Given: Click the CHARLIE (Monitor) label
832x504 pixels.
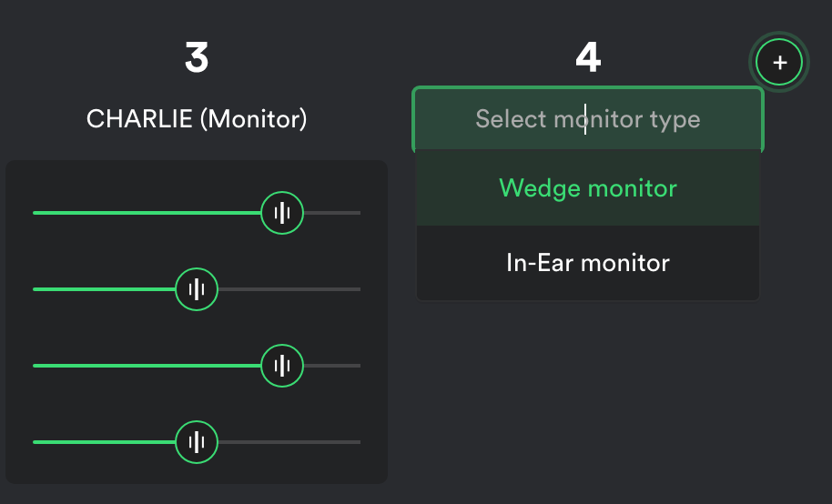Looking at the screenshot, I should click(197, 119).
